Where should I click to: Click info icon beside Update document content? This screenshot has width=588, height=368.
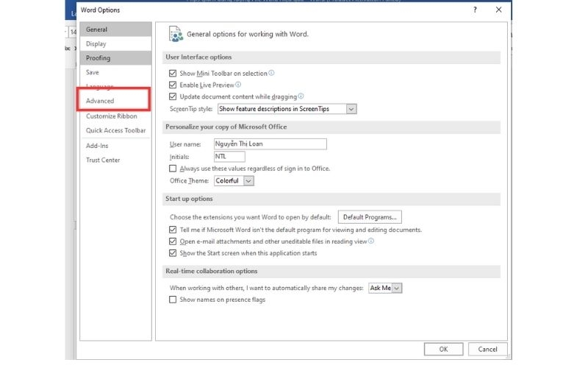(301, 96)
